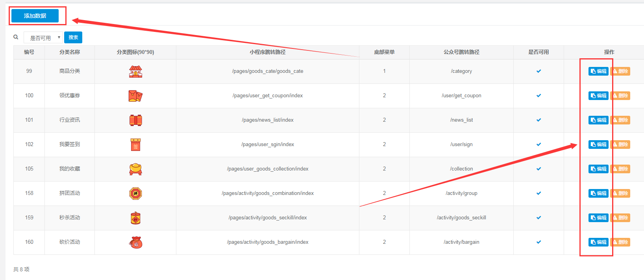Click the 分类图标(90*90) column header
The image size is (644, 280).
tap(135, 52)
